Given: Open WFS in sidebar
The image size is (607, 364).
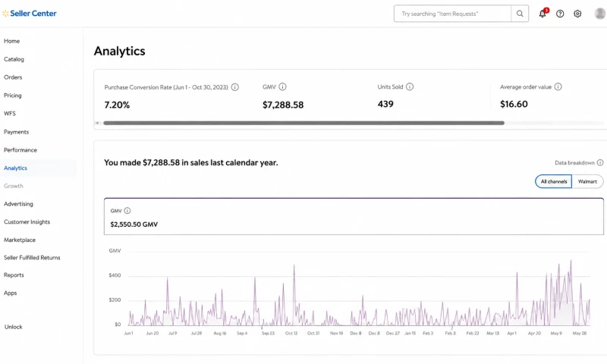Looking at the screenshot, I should click(x=10, y=113).
